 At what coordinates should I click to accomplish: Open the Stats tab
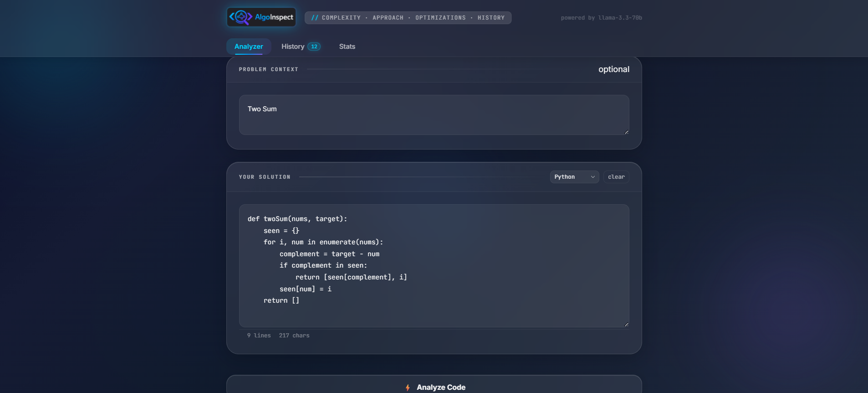click(x=347, y=47)
